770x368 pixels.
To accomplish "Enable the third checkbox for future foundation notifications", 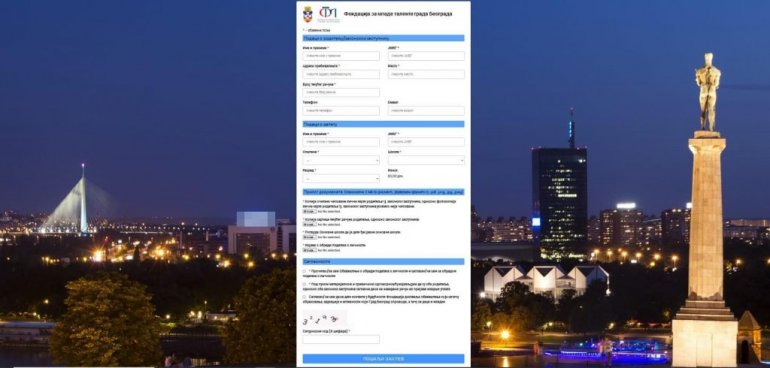I will tap(305, 297).
